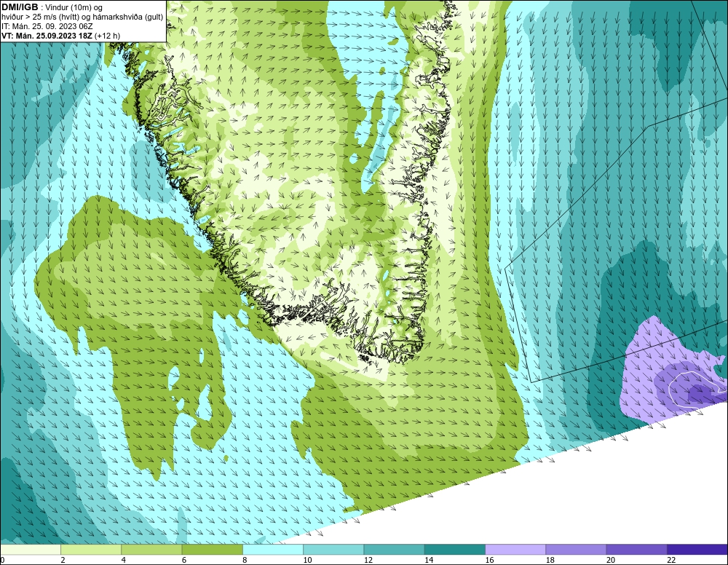Click the 8–10 m/s light cyan legend swatch
Screen dimensions: 728x565
(x=273, y=550)
